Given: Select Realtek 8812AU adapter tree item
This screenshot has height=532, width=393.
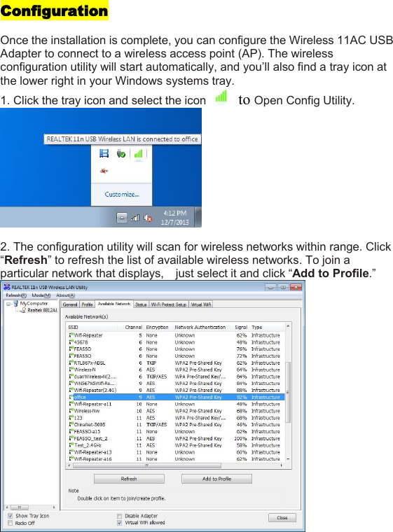Looking at the screenshot, I should (x=43, y=310).
